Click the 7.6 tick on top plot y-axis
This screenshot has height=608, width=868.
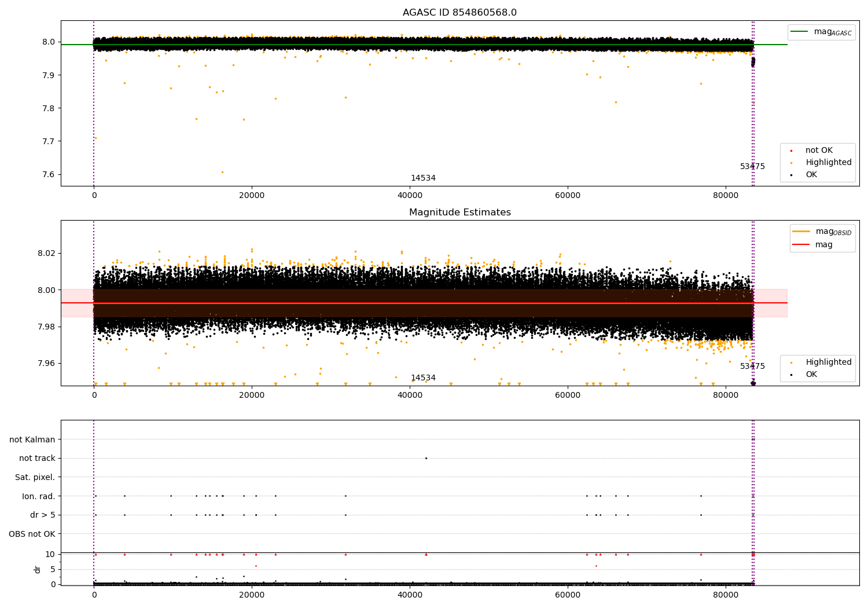coord(49,175)
